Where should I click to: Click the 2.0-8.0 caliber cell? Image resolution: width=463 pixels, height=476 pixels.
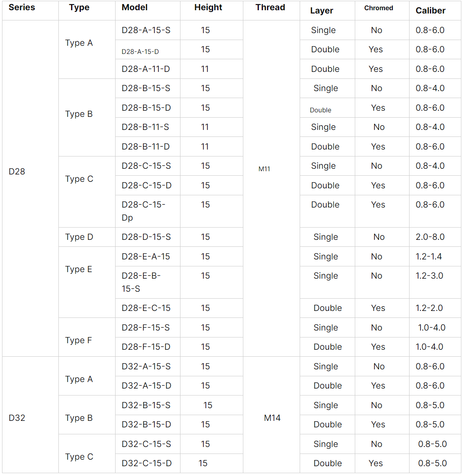click(x=435, y=237)
